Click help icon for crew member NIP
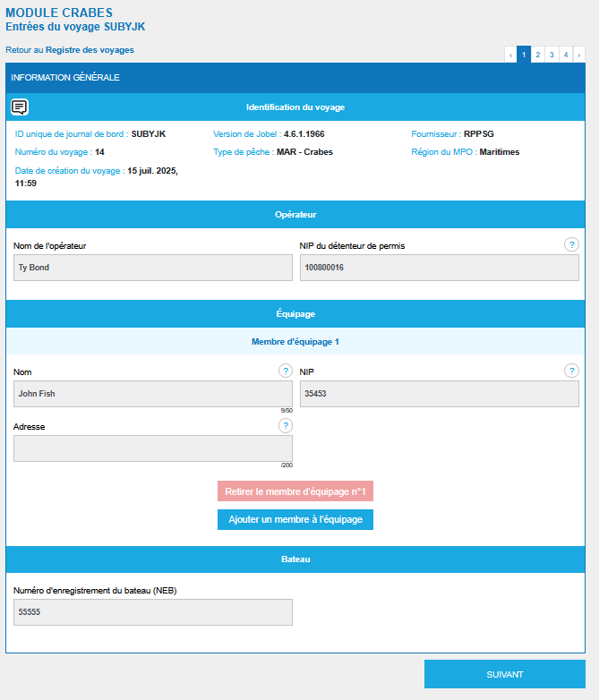Viewport: 599px width, 700px height. [x=571, y=371]
